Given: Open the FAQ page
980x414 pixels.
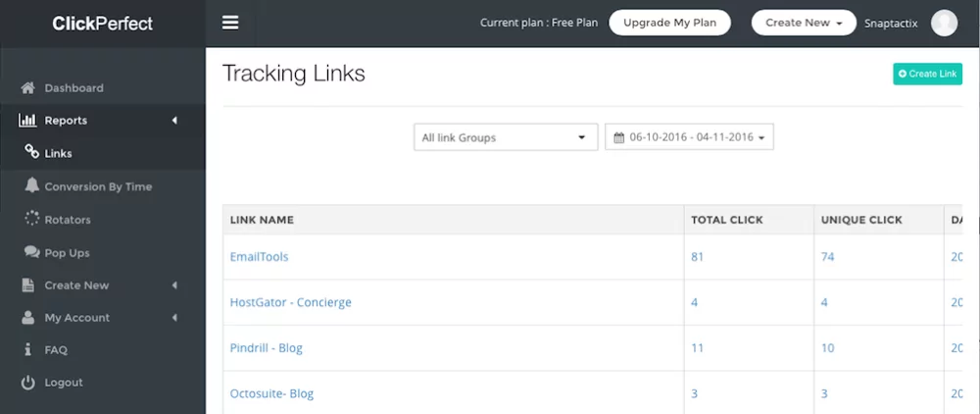Looking at the screenshot, I should click(56, 350).
